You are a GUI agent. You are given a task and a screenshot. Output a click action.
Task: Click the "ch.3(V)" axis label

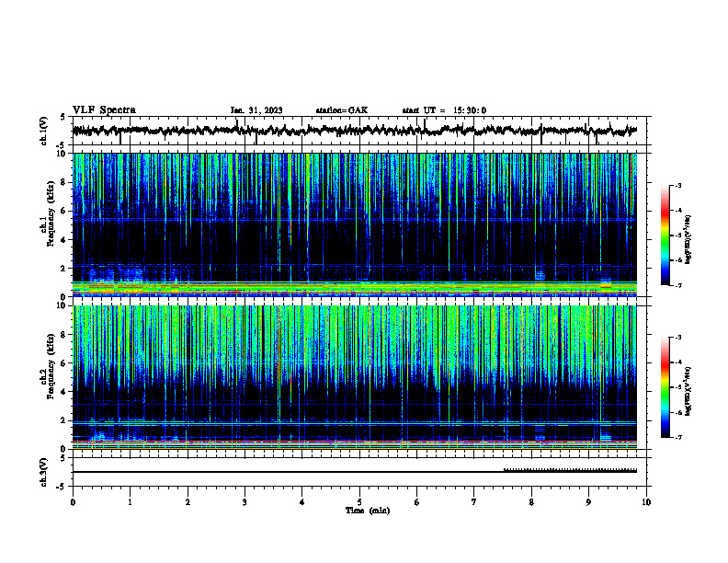pos(44,472)
